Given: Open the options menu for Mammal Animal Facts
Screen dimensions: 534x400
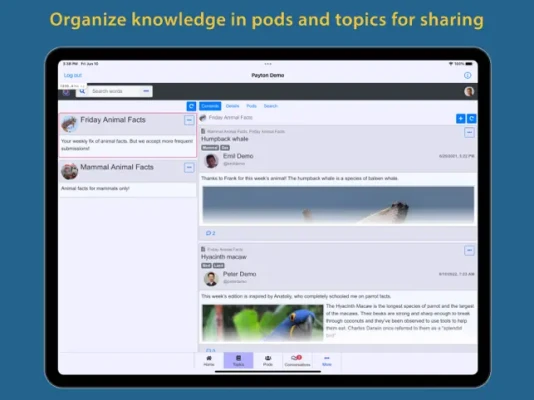Looking at the screenshot, I should 189,167.
